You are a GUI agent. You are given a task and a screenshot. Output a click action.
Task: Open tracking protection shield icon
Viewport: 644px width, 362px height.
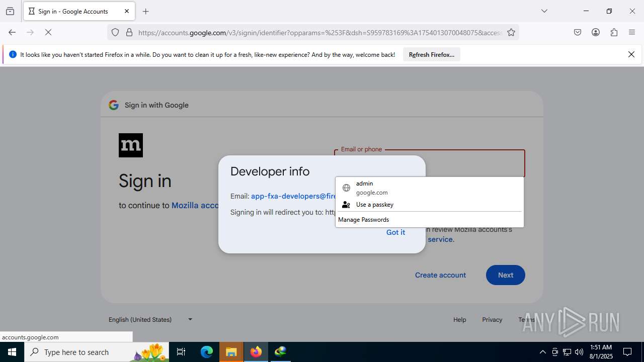[115, 32]
